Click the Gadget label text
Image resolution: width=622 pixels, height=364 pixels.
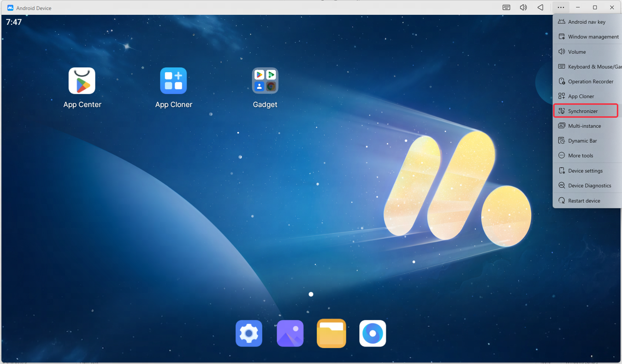point(265,105)
